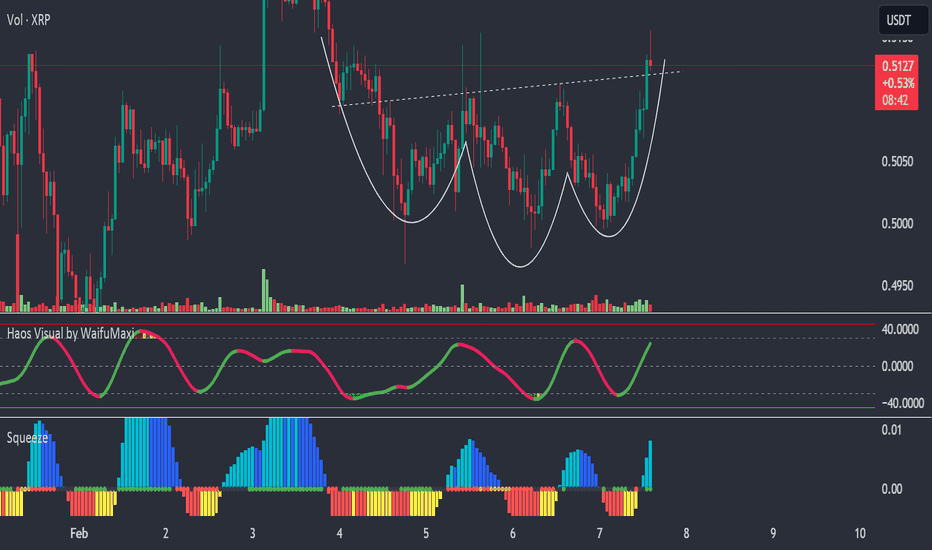Click the Squeeze indicator label

[27, 438]
